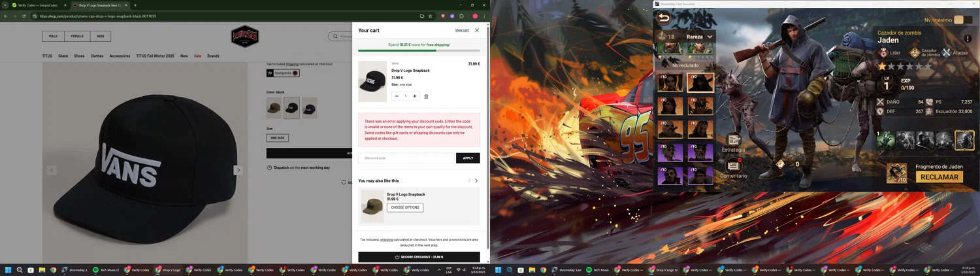Bookmark the page with the star icon
This screenshot has width=980, height=276.
[431, 16]
